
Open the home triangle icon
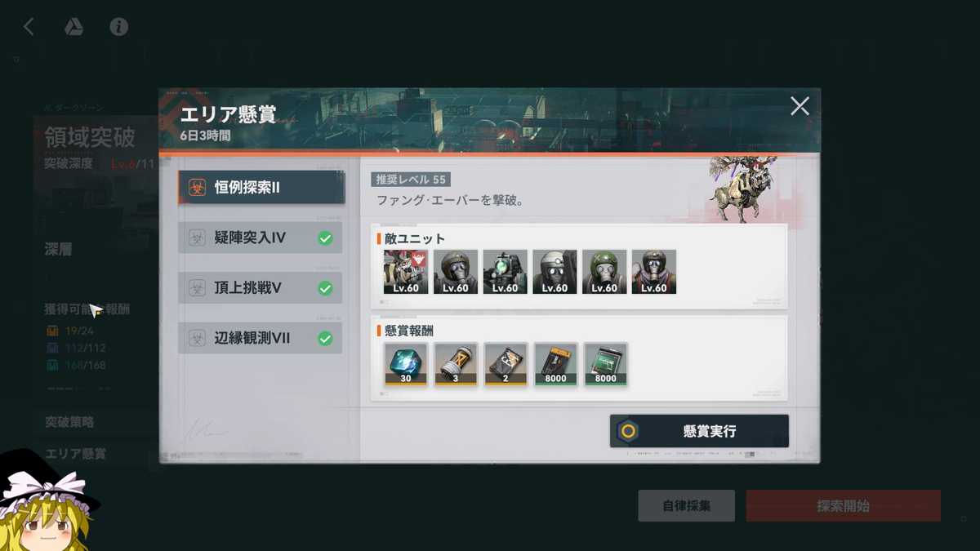pyautogui.click(x=73, y=27)
